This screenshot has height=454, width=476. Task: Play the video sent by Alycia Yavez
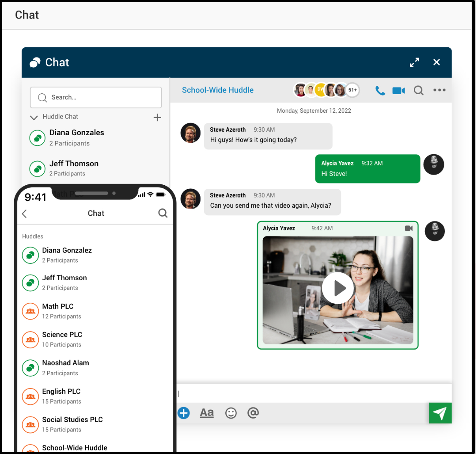(338, 288)
